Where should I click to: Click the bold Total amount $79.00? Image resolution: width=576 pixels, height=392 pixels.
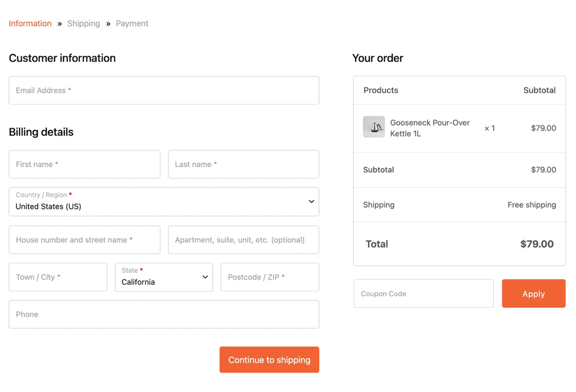(x=537, y=244)
